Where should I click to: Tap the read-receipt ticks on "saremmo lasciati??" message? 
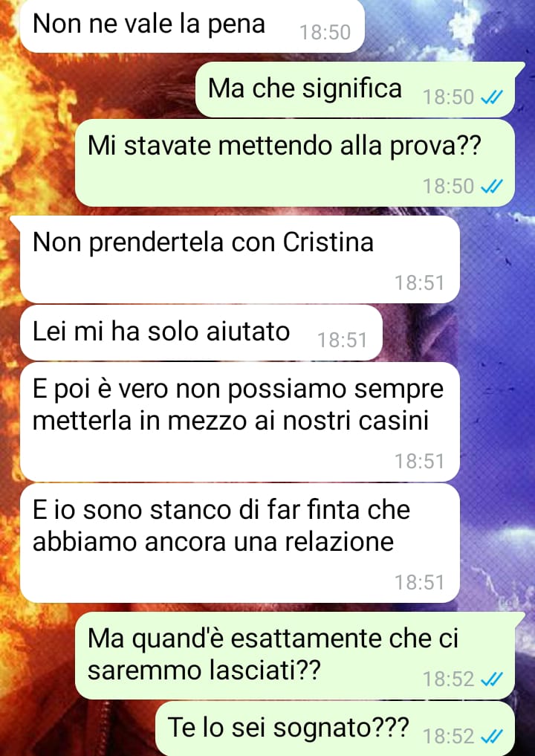[492, 679]
